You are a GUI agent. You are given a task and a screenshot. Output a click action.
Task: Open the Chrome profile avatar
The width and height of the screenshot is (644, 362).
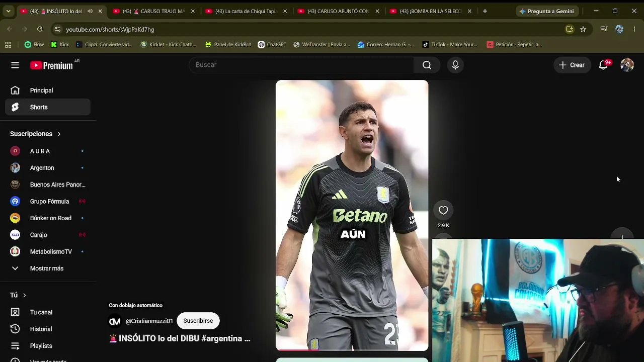coord(619,29)
